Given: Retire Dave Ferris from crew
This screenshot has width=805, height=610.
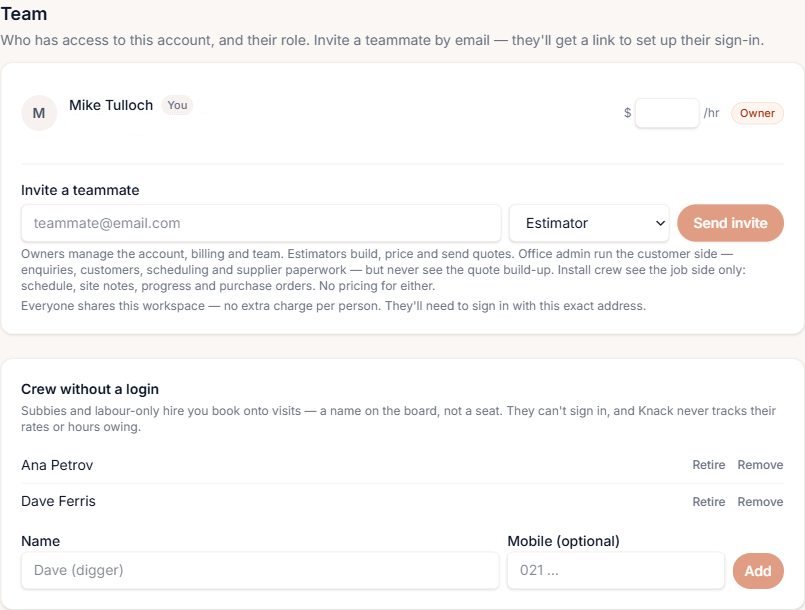Looking at the screenshot, I should pyautogui.click(x=708, y=502).
